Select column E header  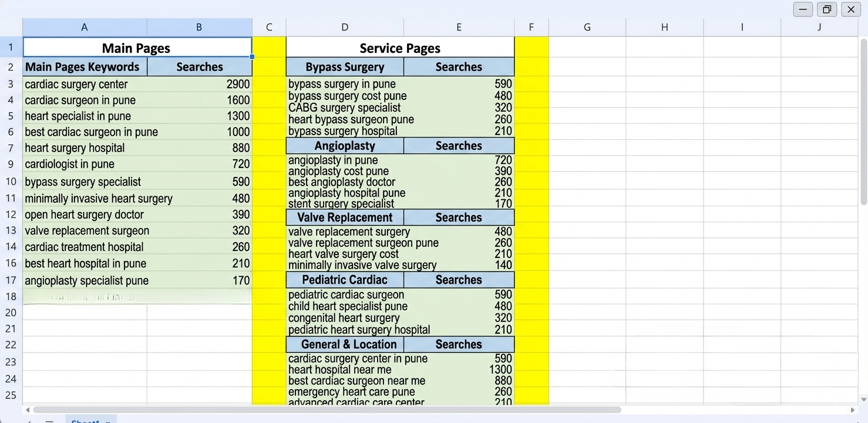[459, 27]
